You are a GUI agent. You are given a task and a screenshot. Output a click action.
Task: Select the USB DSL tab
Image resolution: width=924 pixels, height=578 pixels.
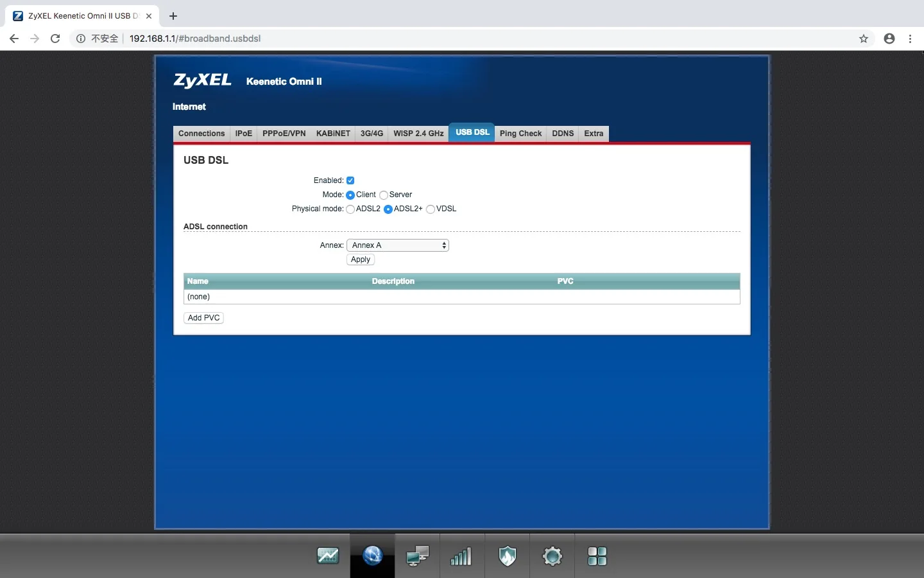tap(472, 132)
